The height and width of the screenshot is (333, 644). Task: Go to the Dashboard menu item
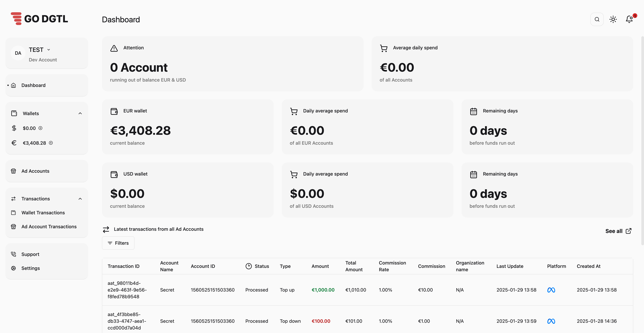pos(34,85)
